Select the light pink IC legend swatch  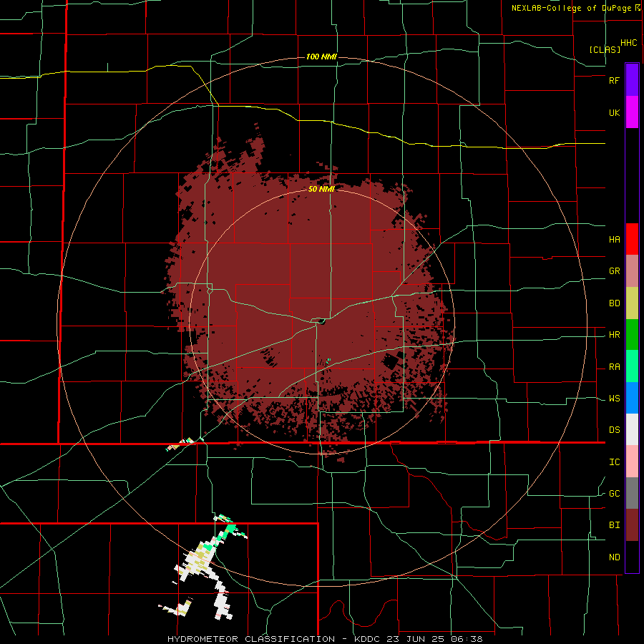click(632, 462)
